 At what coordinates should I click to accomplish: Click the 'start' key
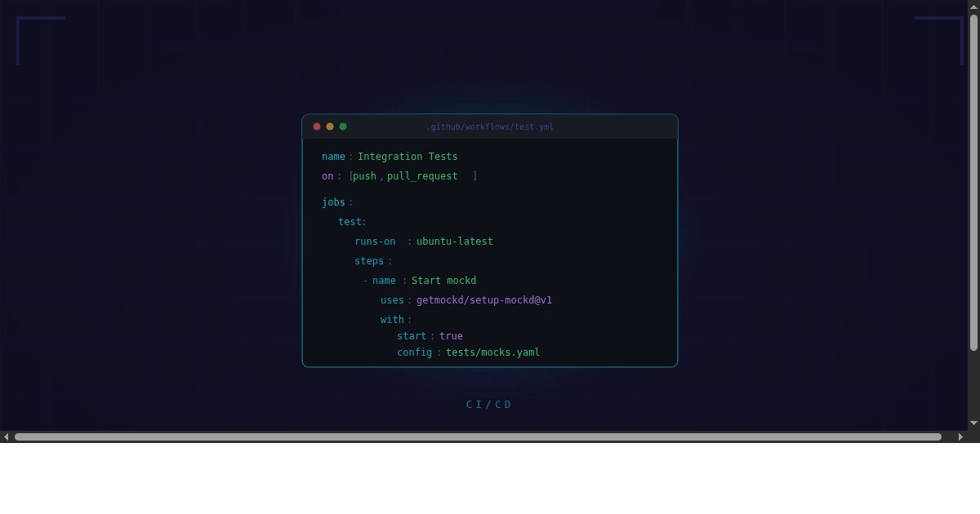point(412,336)
